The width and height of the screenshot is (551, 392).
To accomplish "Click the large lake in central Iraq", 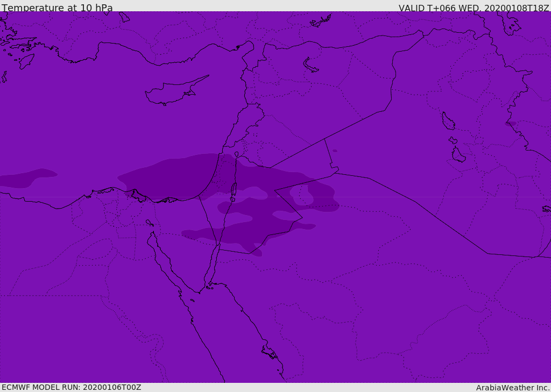I will (x=448, y=121).
